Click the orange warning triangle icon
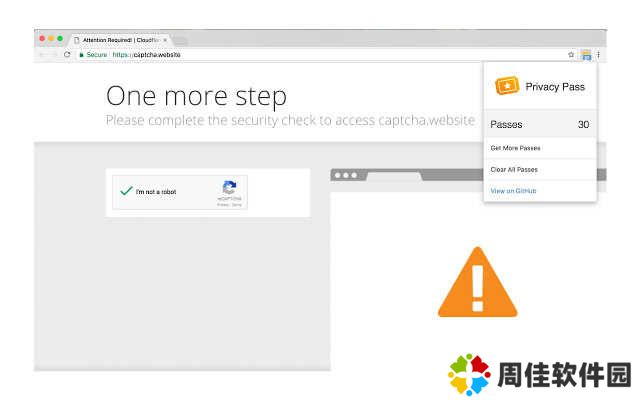 pos(477,282)
